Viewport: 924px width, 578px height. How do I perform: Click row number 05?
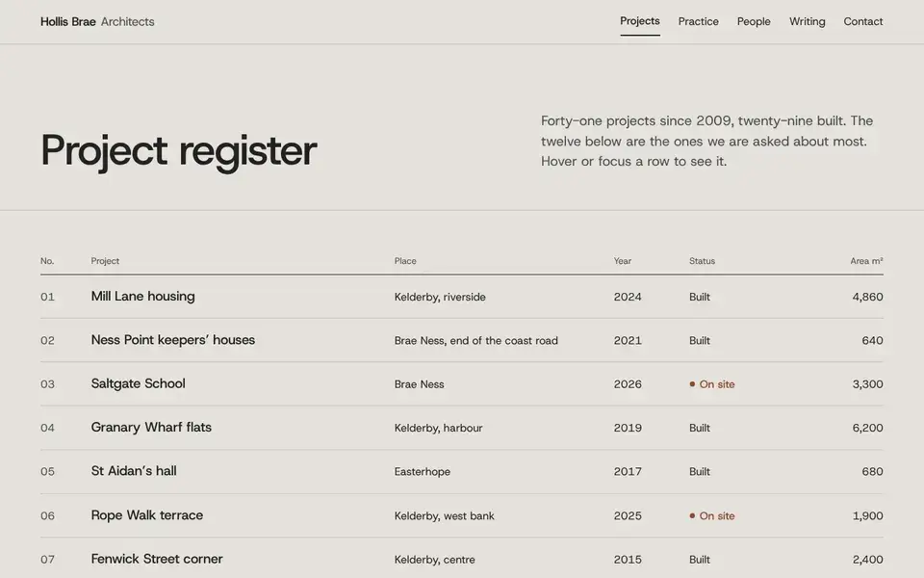click(x=47, y=471)
